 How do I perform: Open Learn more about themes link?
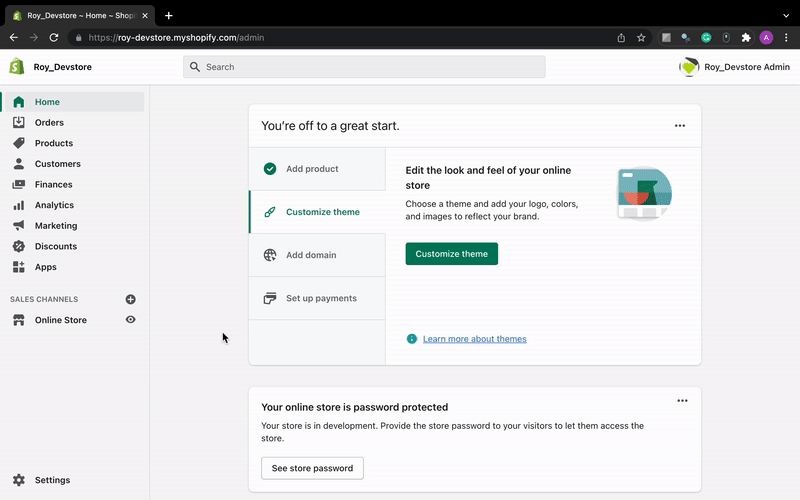click(x=474, y=339)
